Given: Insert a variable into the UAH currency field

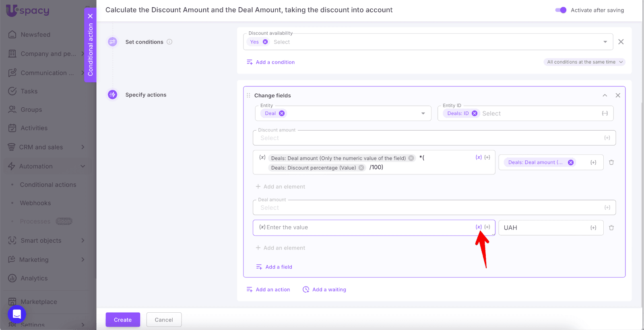Looking at the screenshot, I should 593,228.
